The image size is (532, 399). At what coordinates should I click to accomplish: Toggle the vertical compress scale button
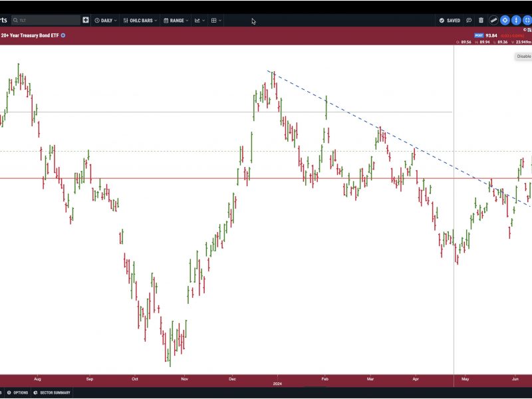(516, 21)
